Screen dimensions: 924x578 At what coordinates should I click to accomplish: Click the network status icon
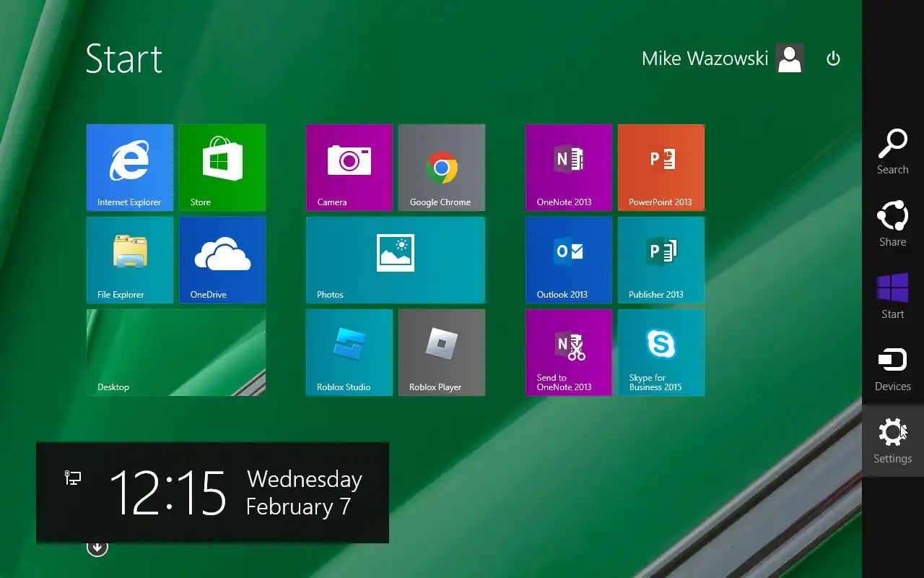pyautogui.click(x=73, y=478)
